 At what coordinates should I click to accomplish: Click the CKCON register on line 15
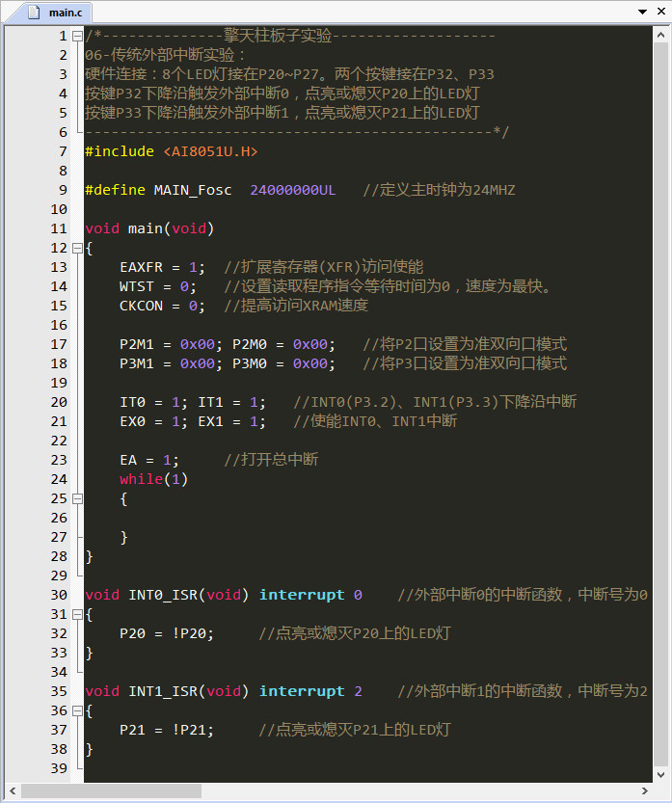[x=141, y=307]
